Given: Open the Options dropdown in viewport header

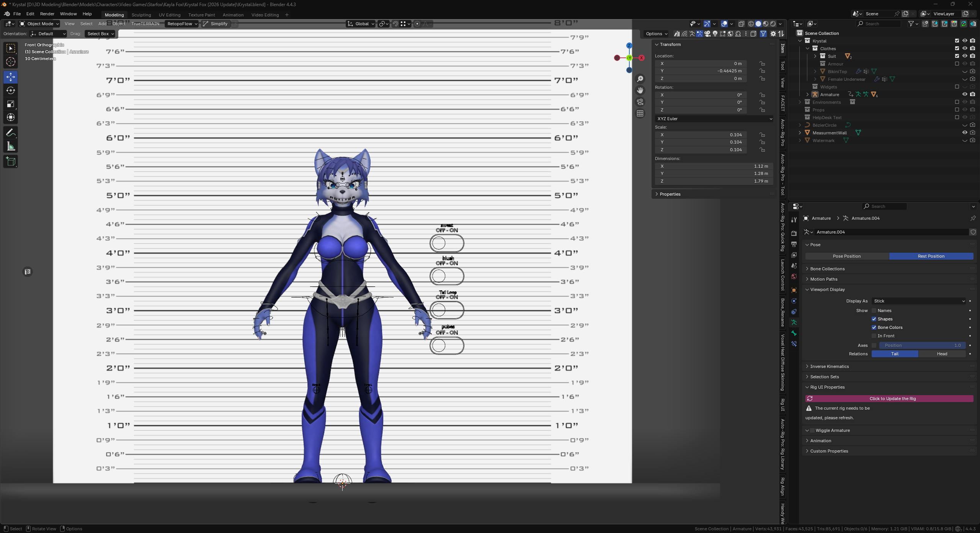Looking at the screenshot, I should (656, 34).
